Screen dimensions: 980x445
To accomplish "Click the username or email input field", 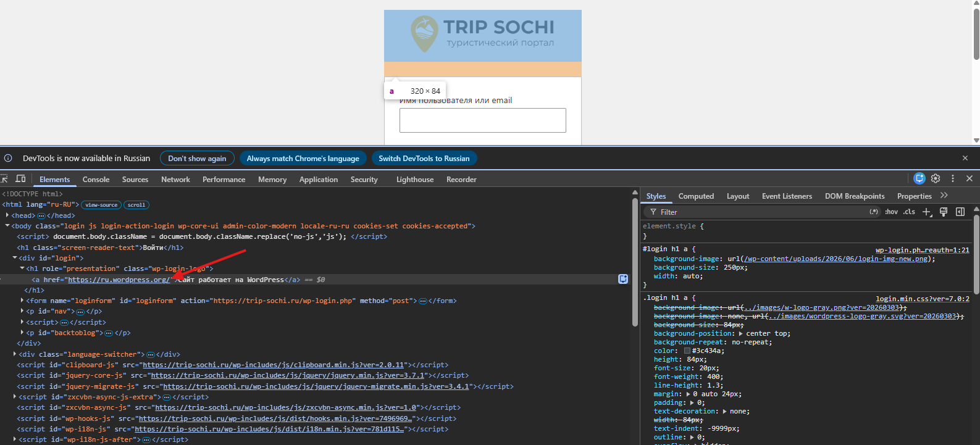I will 483,120.
